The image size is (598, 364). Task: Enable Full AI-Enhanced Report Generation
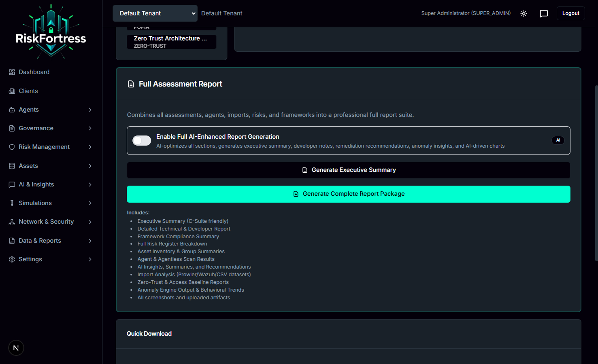coord(141,140)
